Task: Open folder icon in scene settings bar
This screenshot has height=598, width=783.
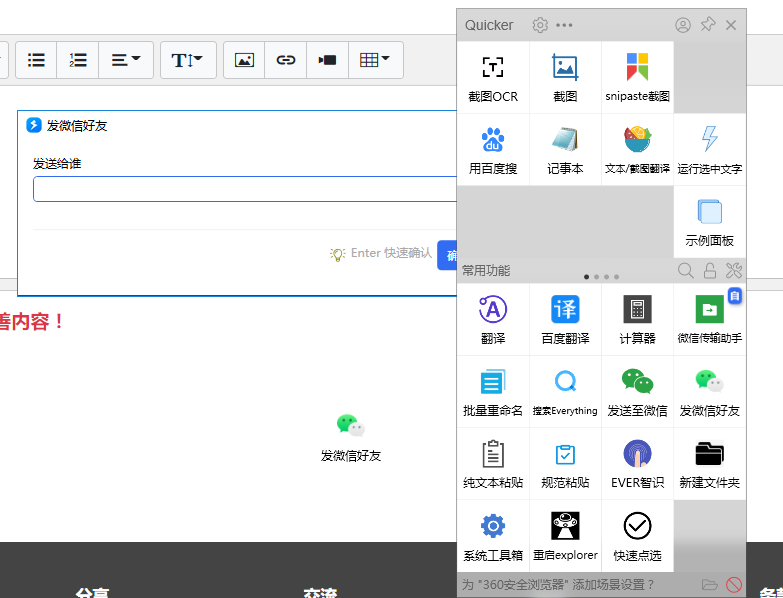Action: [709, 585]
